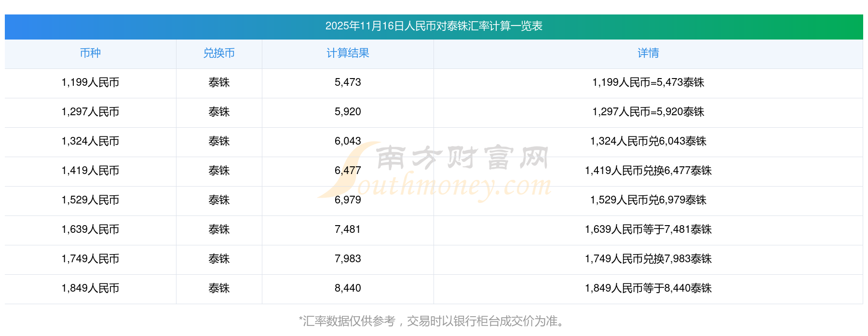Viewport: 868px width, 336px height.
Task: Select the 1,199人民币 cell
Action: pos(90,82)
